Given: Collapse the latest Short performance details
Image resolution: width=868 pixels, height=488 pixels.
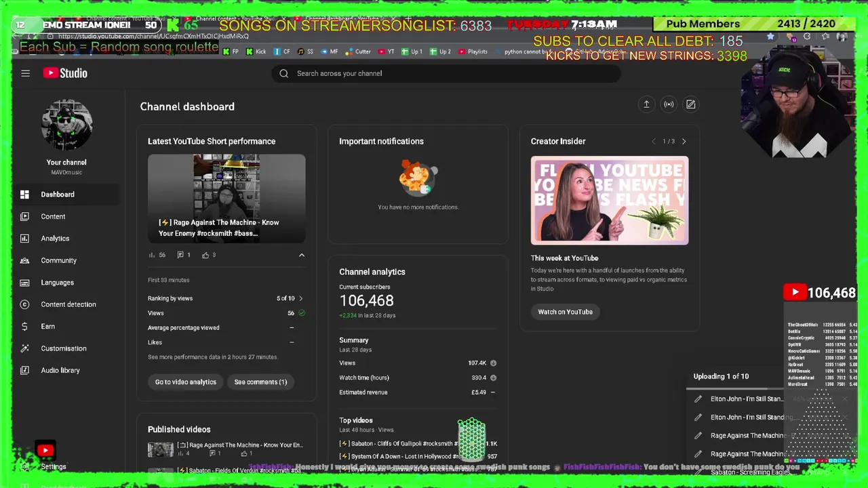Looking at the screenshot, I should point(302,256).
